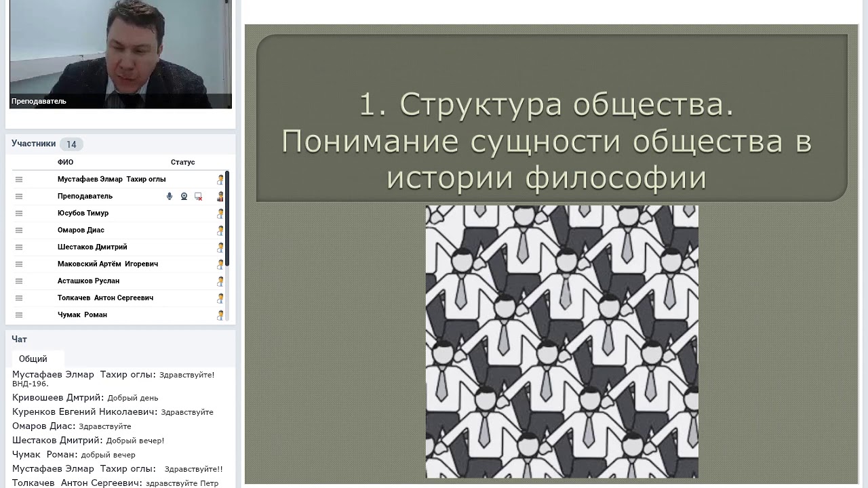Click the Чат panel heading
868x488 pixels.
(x=19, y=339)
